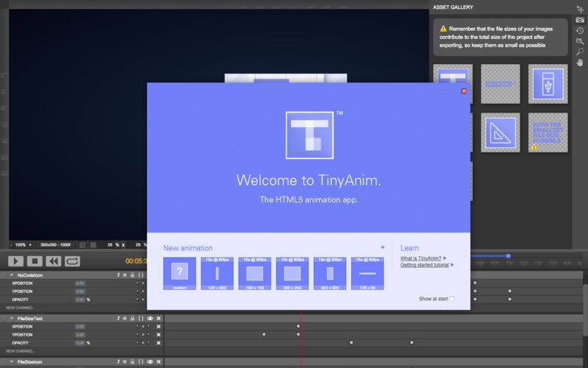The height and width of the screenshot is (368, 588).
Task: Stop animation playback
Action: [35, 261]
